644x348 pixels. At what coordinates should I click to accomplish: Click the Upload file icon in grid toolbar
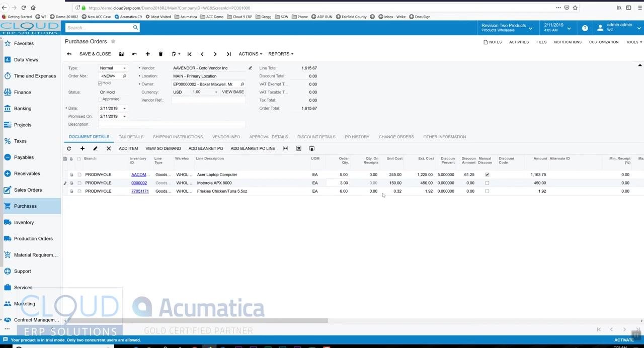[311, 148]
